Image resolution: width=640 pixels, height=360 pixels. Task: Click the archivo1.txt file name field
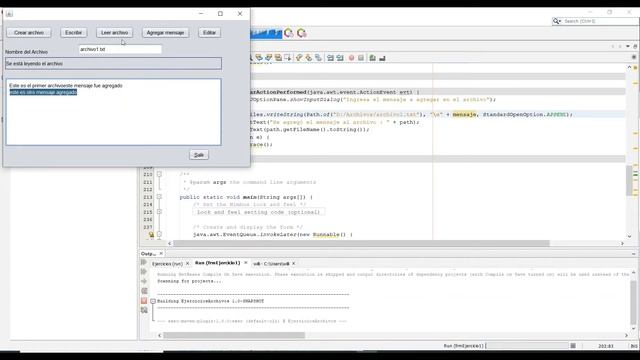120,49
